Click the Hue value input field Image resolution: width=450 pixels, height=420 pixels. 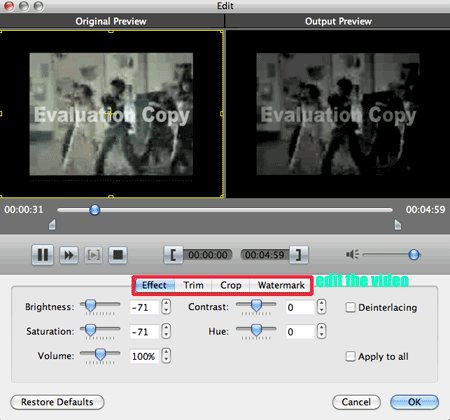click(x=300, y=332)
